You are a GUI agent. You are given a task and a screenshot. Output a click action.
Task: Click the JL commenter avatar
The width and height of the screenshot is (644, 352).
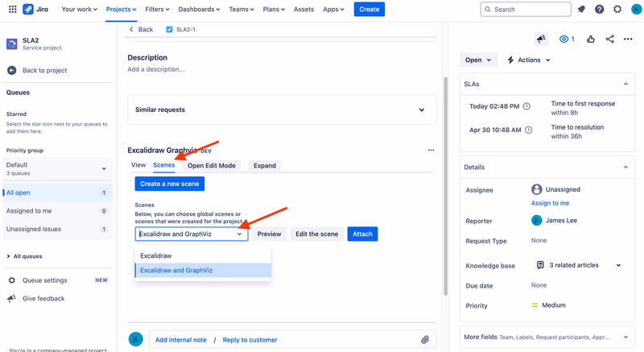pyautogui.click(x=136, y=339)
